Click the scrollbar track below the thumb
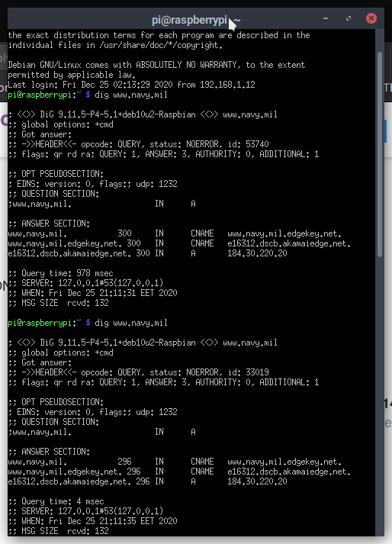The image size is (392, 544). point(380,395)
